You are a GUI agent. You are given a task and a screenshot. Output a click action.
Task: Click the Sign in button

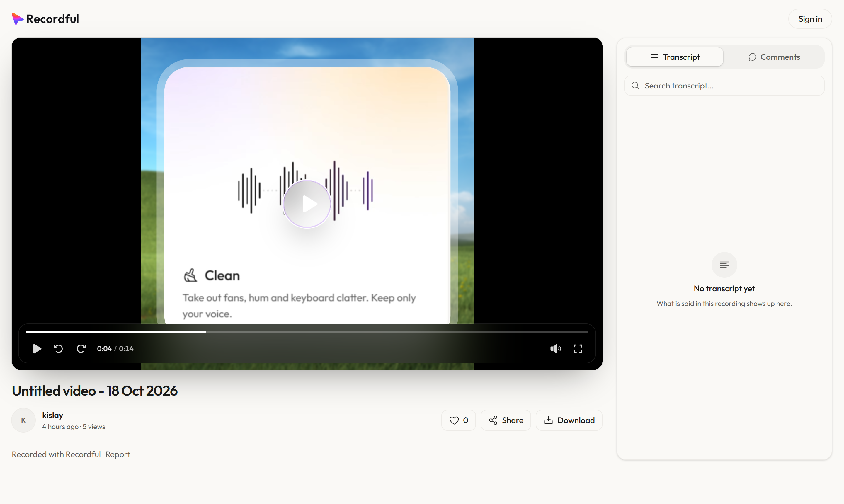click(810, 19)
